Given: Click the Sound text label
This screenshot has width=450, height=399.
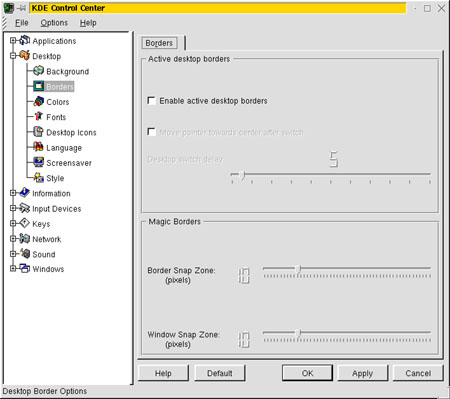Looking at the screenshot, I should (x=44, y=254).
